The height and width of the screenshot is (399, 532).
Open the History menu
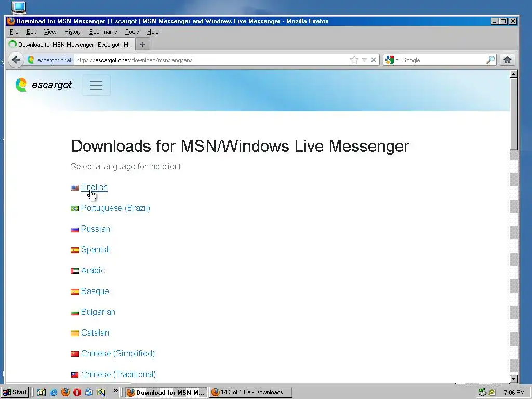[x=73, y=32]
